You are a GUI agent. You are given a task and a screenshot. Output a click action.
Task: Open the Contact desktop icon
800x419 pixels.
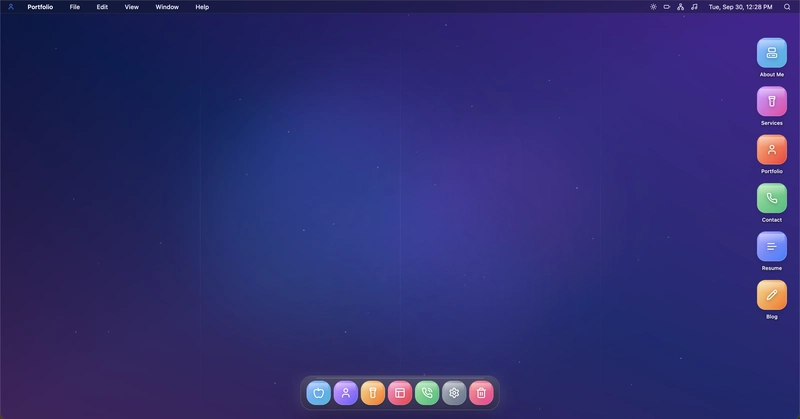771,198
